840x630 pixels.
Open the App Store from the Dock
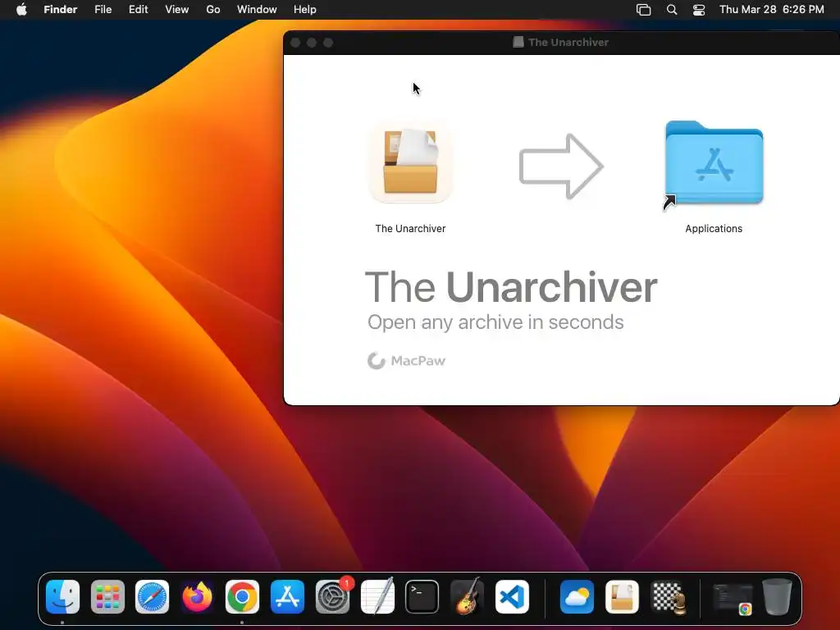[x=287, y=597]
